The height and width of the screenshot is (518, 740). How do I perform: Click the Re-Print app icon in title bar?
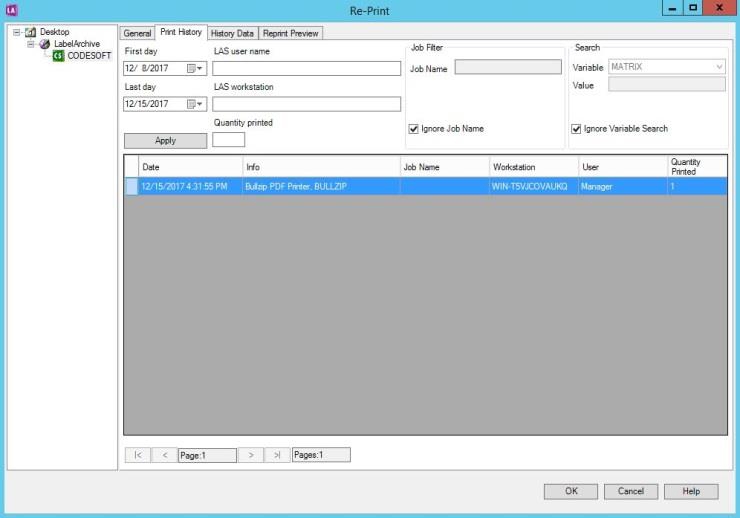(11, 9)
